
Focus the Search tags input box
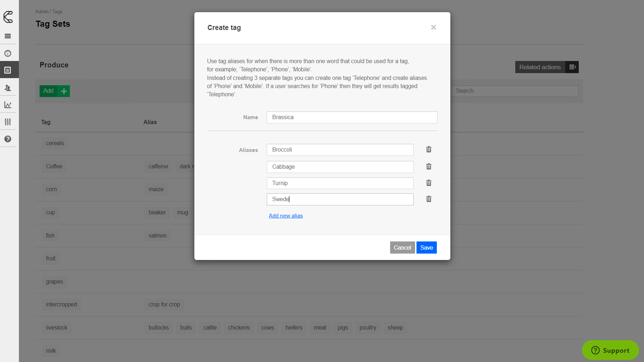tap(514, 91)
